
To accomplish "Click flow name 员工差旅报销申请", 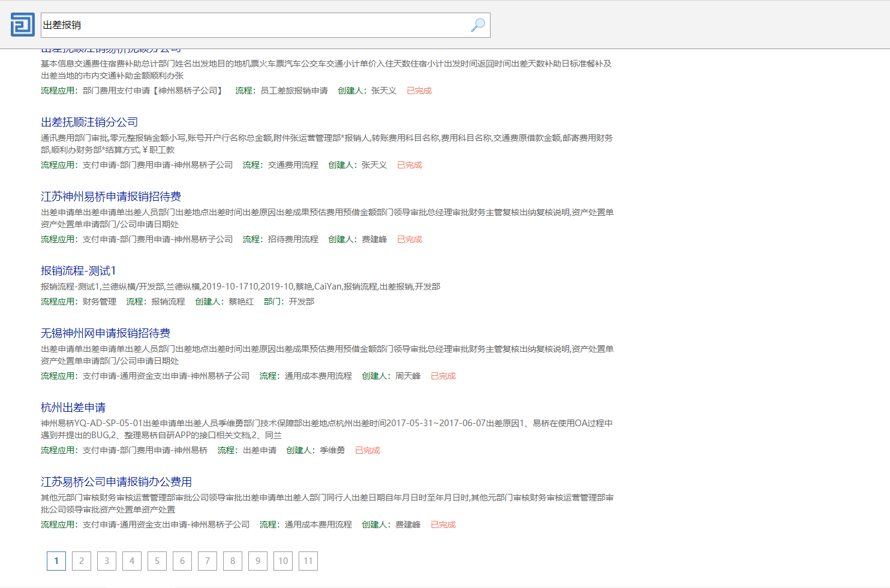I will (294, 91).
